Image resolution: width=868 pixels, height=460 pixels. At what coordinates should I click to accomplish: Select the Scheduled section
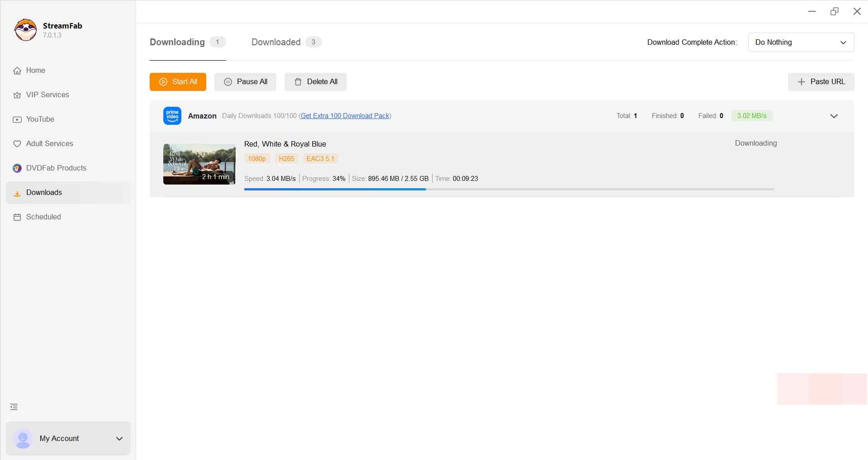click(43, 217)
